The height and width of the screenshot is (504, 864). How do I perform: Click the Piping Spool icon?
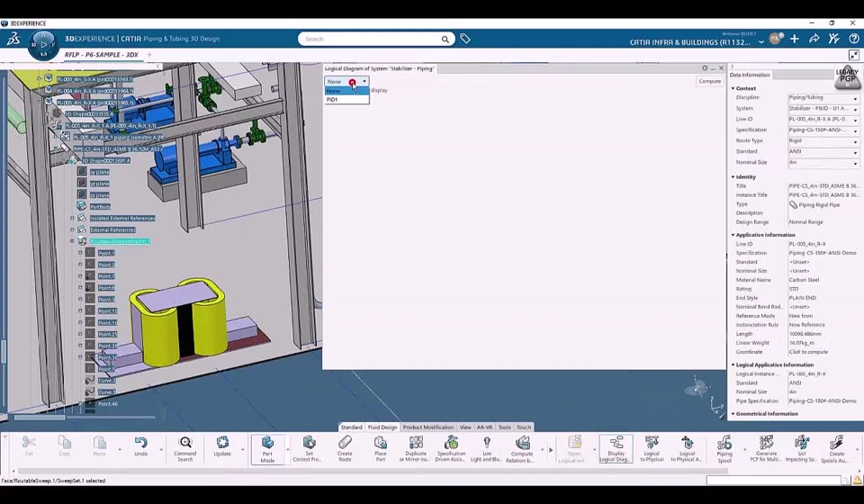pos(724,447)
